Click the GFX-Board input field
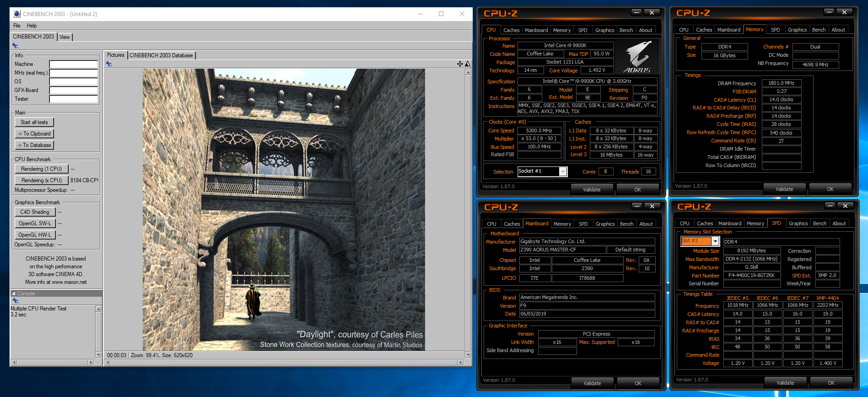This screenshot has height=397, width=868. 74,90
